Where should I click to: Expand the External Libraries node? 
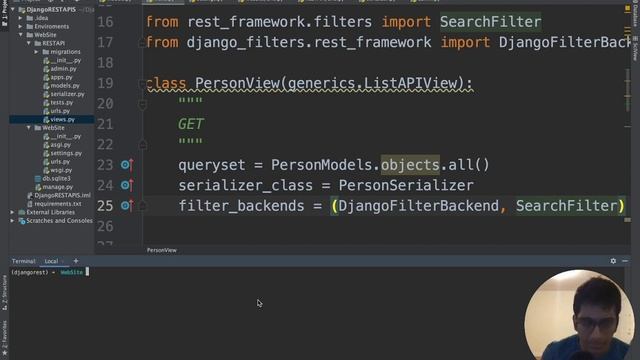[13, 212]
